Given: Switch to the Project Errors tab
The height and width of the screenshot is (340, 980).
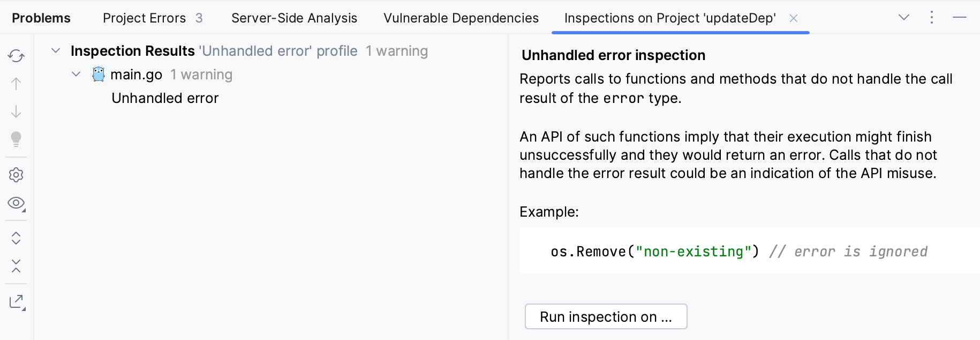Looking at the screenshot, I should 145,18.
